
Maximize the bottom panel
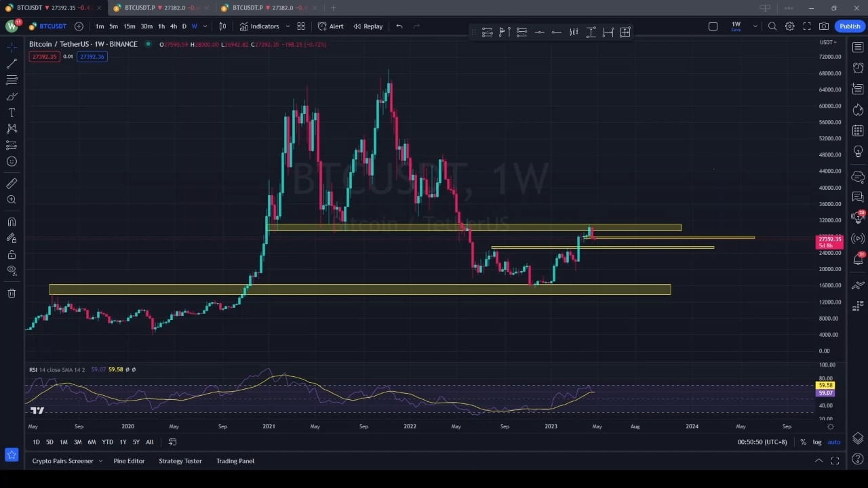[x=835, y=461]
